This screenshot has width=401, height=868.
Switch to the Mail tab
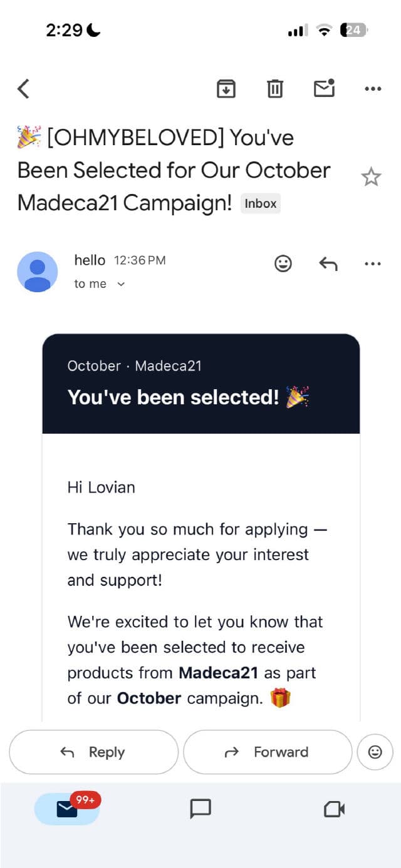[x=67, y=809]
